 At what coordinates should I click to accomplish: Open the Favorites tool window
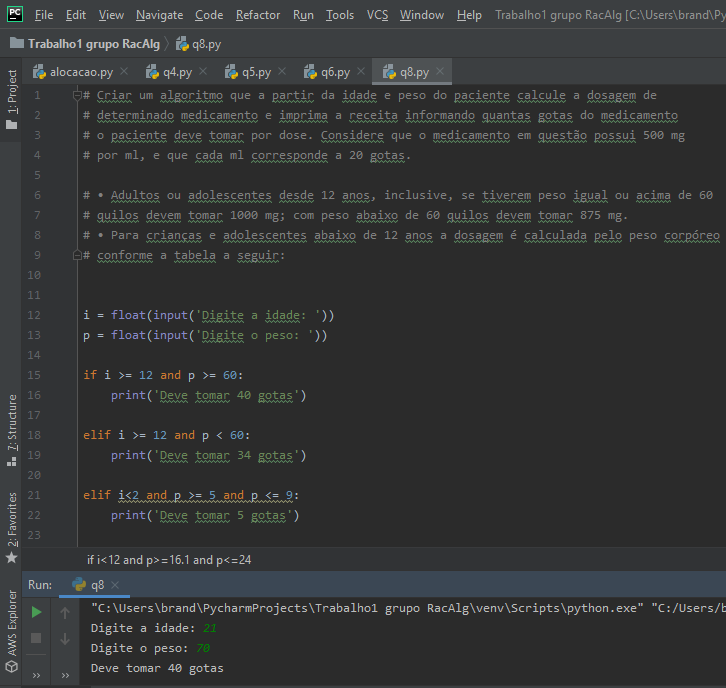point(12,527)
